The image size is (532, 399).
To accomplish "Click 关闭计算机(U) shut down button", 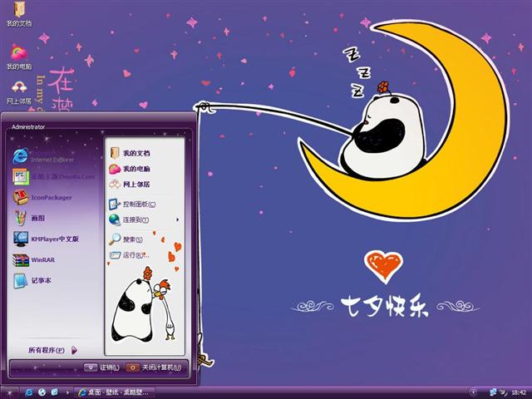I will 154,367.
